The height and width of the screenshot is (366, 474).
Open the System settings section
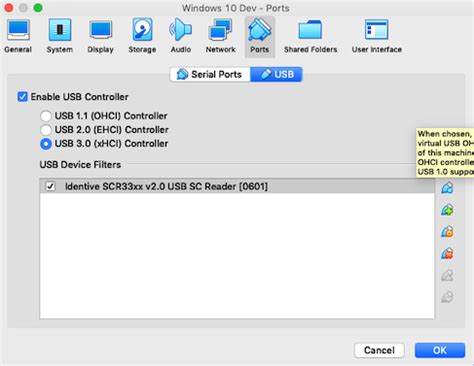(x=60, y=36)
